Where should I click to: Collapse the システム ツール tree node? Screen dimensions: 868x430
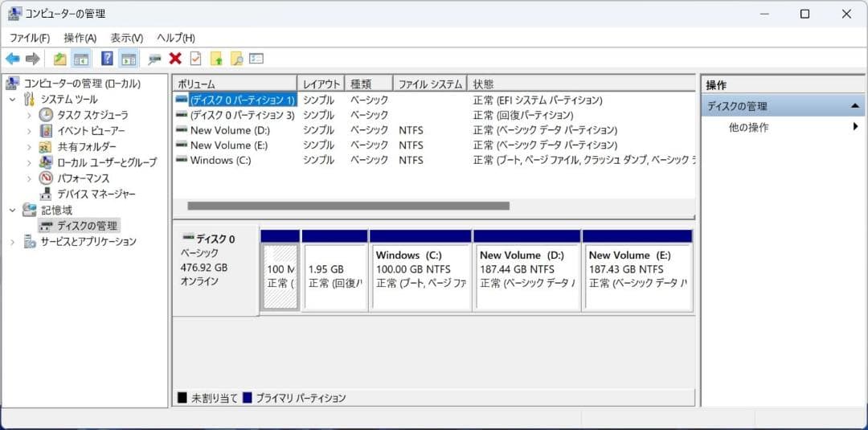[x=13, y=100]
